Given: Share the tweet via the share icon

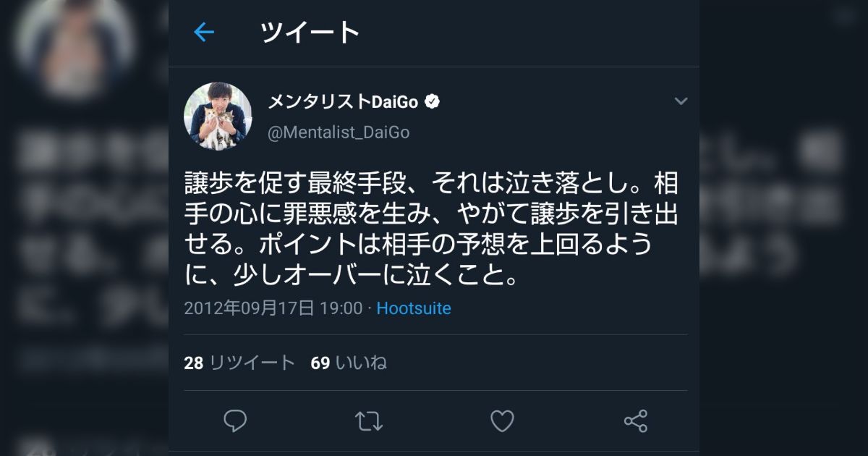Looking at the screenshot, I should coord(635,421).
